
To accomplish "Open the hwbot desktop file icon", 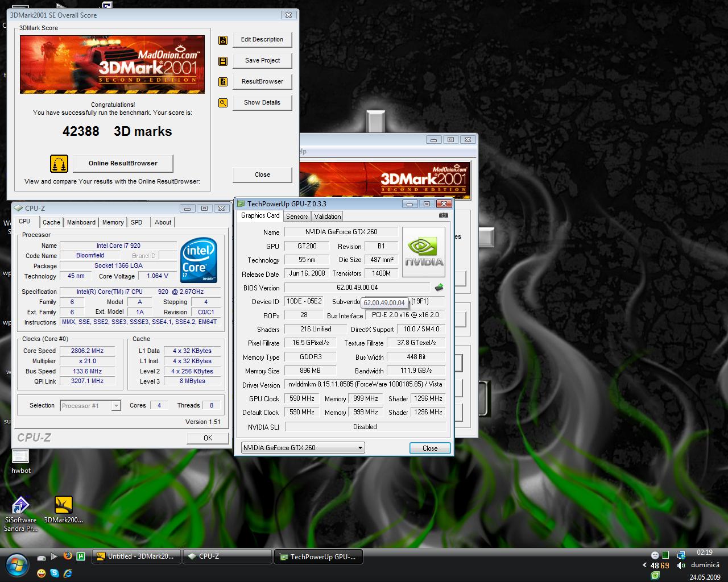I will (x=20, y=462).
